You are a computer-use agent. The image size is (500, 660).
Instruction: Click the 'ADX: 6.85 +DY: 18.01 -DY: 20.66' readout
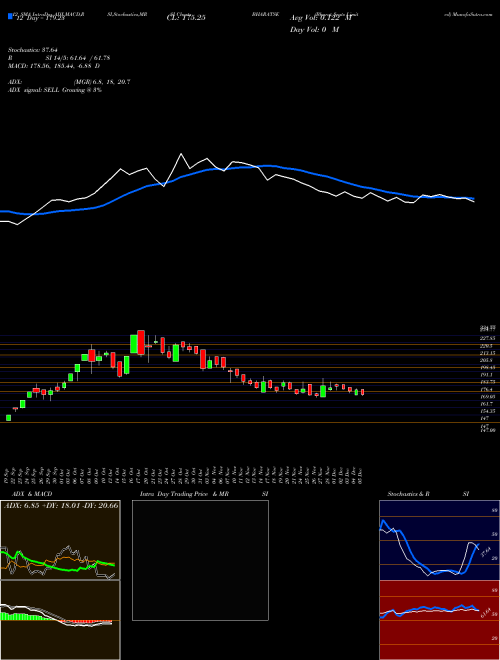tap(61, 505)
